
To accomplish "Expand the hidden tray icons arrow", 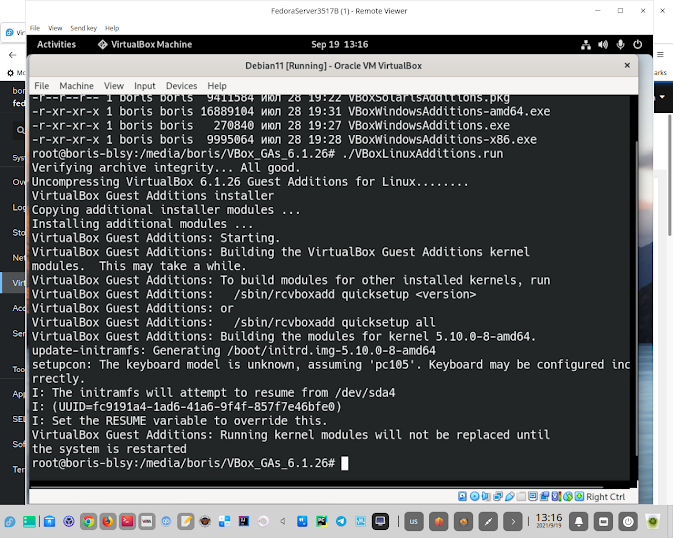I will point(513,521).
